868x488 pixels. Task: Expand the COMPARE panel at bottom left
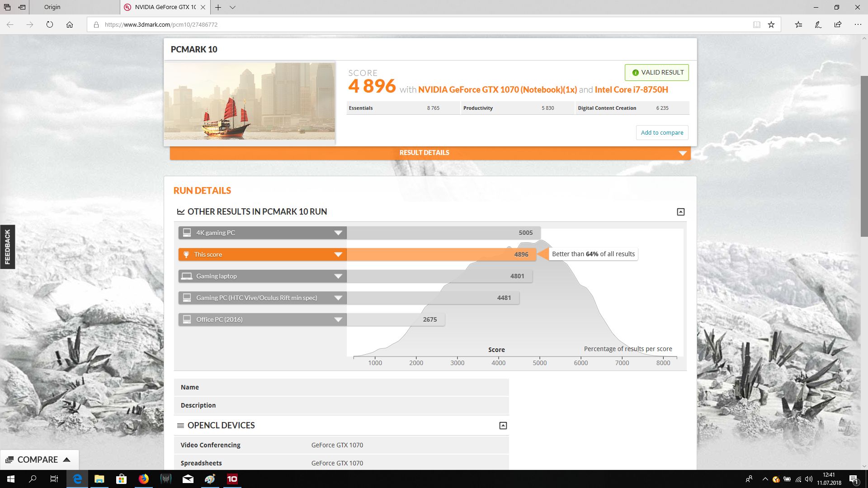pos(39,460)
